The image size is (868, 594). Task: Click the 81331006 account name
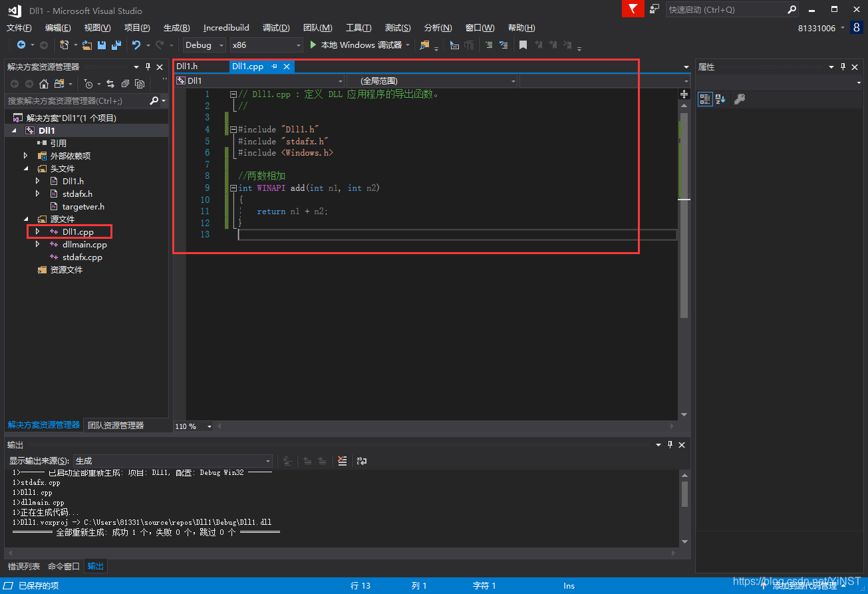817,28
